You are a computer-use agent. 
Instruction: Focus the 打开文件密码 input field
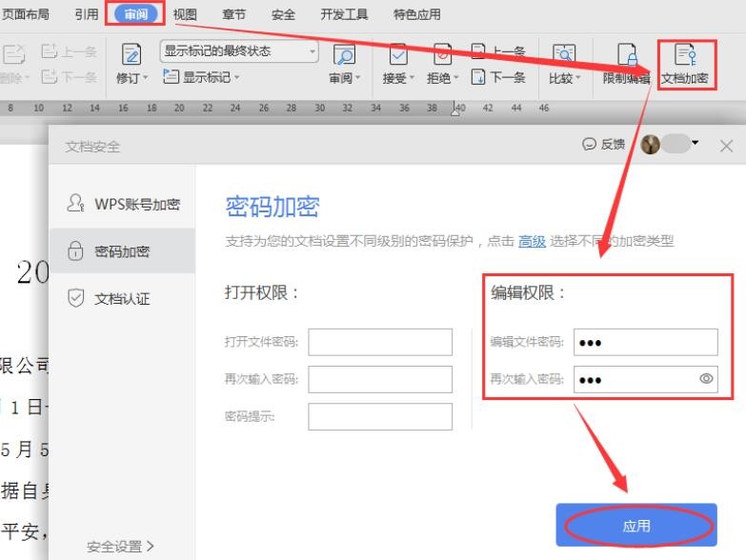[x=380, y=342]
